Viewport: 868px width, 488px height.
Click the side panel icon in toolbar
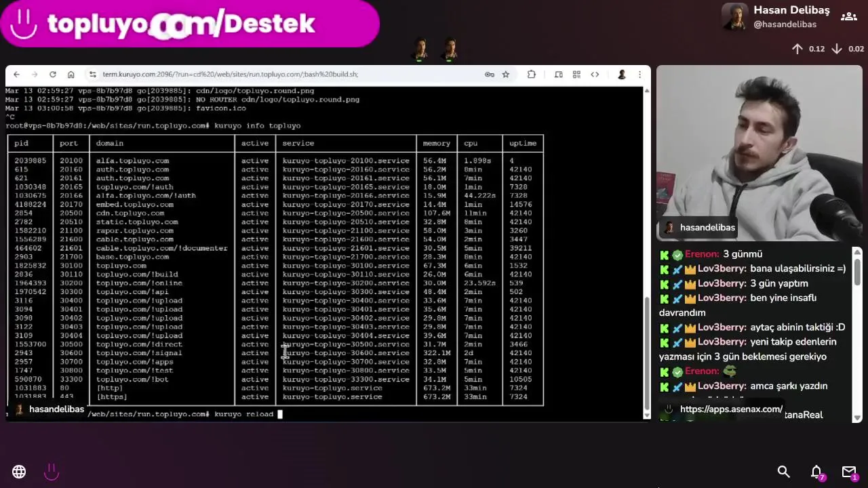point(558,75)
